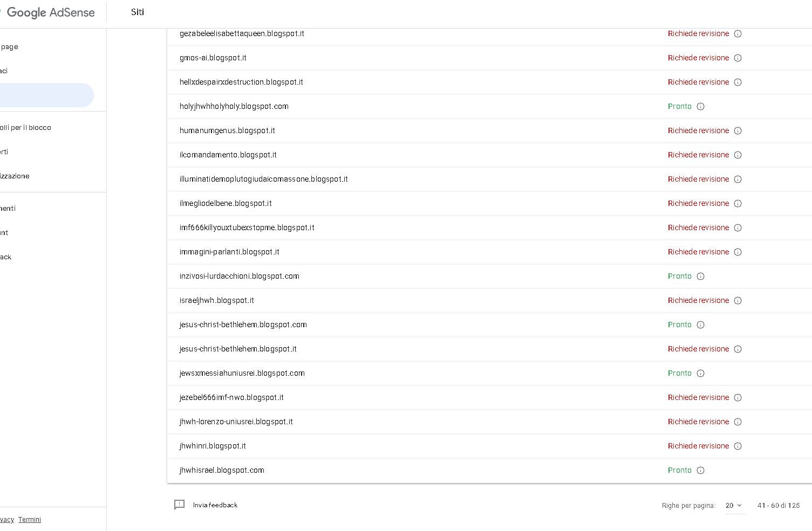Open the Termini link in footer
The height and width of the screenshot is (531, 812).
click(30, 520)
